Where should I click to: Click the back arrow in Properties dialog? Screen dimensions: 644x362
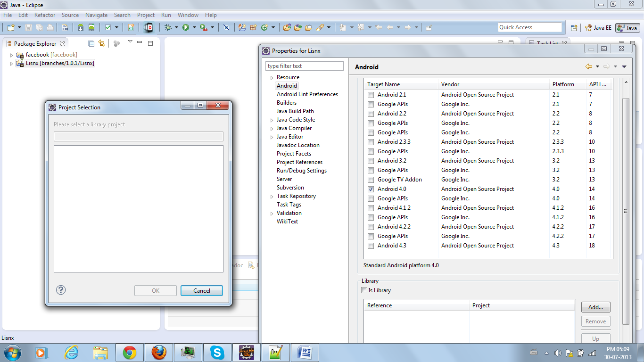[589, 66]
